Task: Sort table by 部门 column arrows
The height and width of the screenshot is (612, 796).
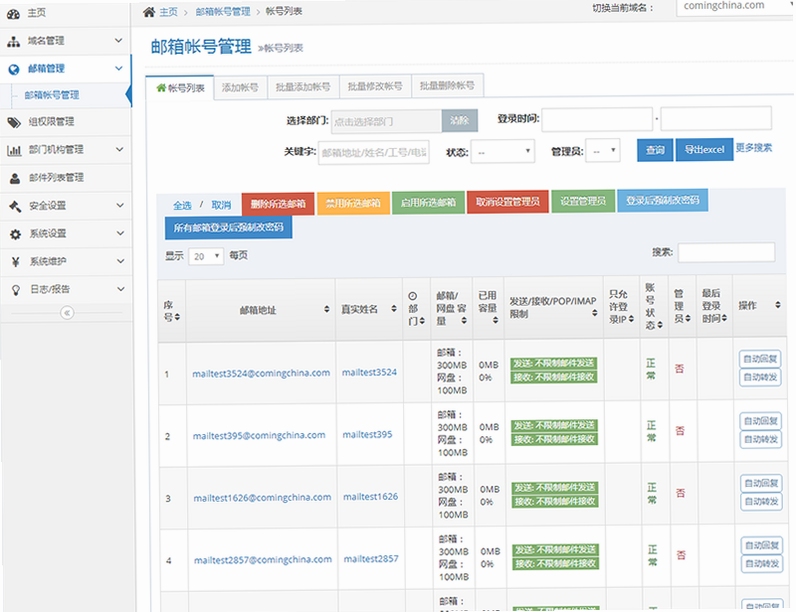Action: [x=422, y=321]
